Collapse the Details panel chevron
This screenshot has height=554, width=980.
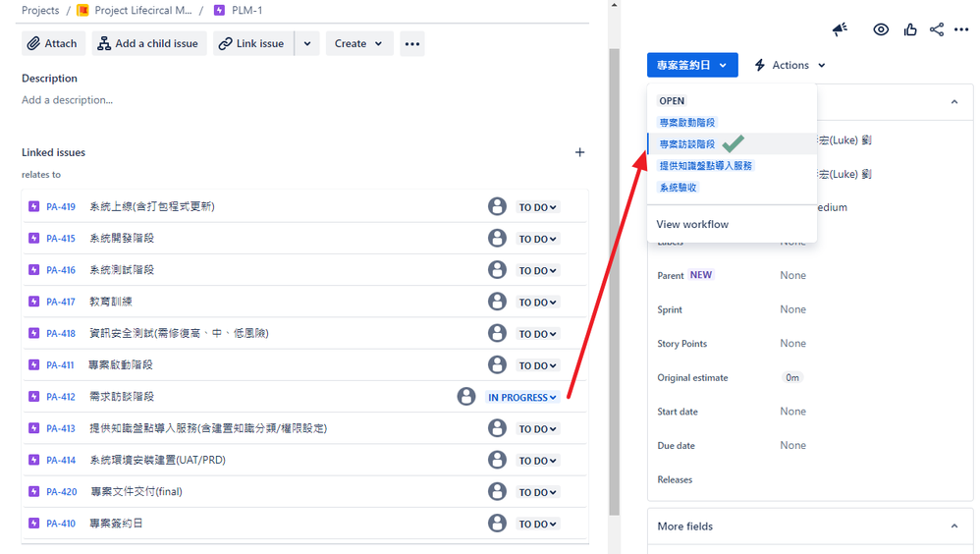coord(953,102)
